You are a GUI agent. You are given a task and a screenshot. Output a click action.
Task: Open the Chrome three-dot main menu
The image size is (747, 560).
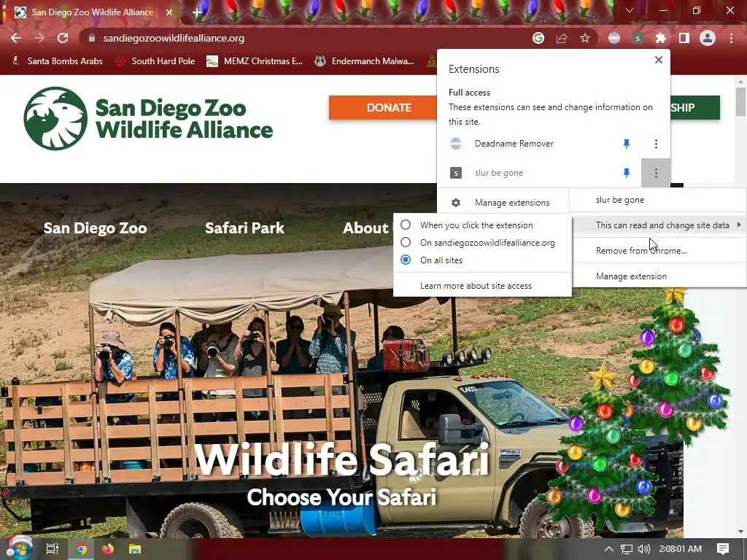pos(731,38)
